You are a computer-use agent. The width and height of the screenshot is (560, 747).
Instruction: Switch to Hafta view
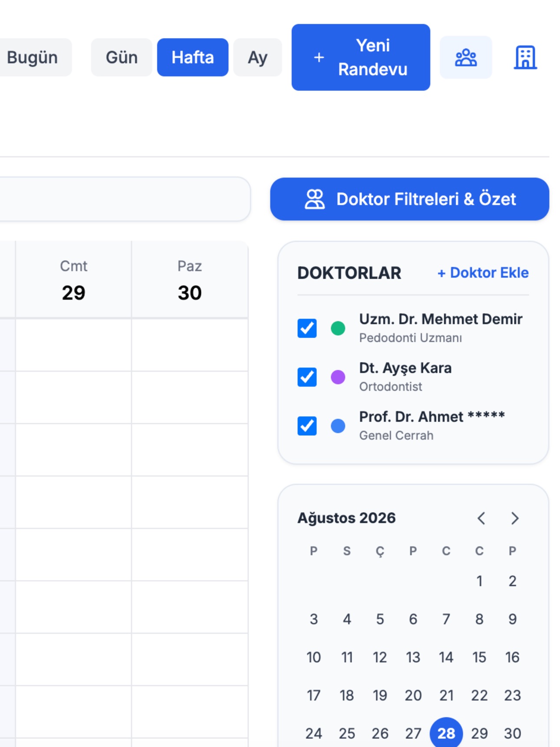point(193,57)
